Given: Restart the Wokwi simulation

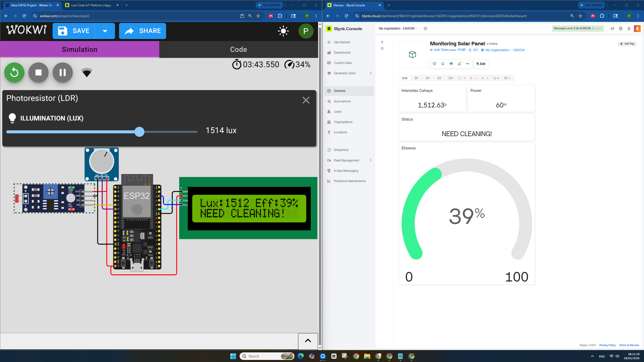Looking at the screenshot, I should click(x=14, y=72).
